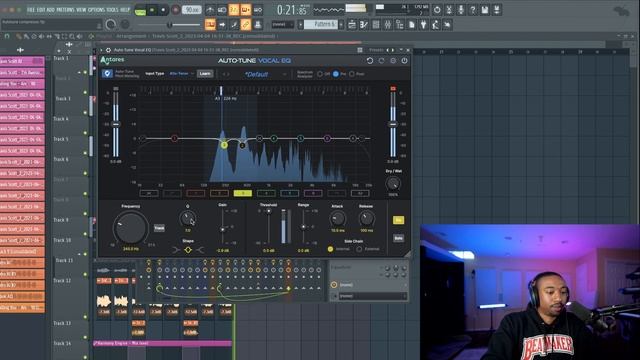Toggle the loop recording icon
Image resolution: width=640 pixels, height=360 pixels.
coord(258,9)
